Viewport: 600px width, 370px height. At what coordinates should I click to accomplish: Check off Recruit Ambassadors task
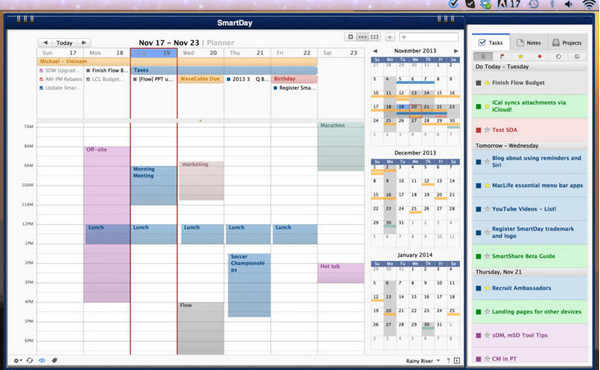[x=478, y=288]
